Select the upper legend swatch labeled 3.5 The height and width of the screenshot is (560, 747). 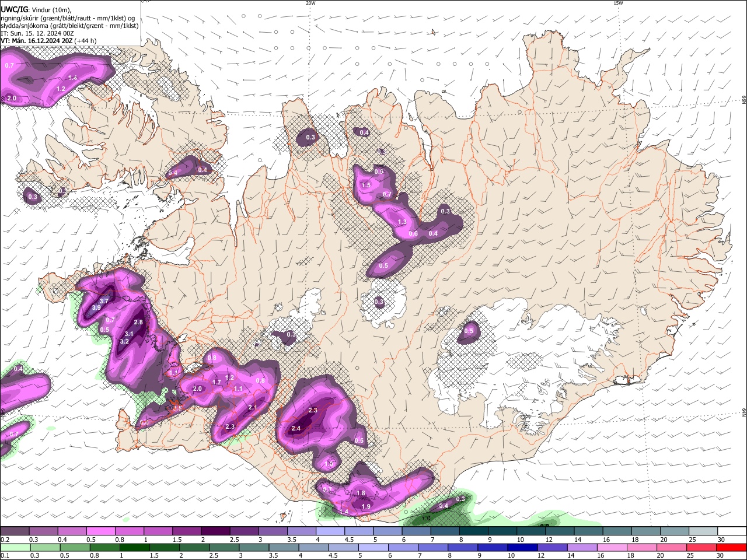301,531
